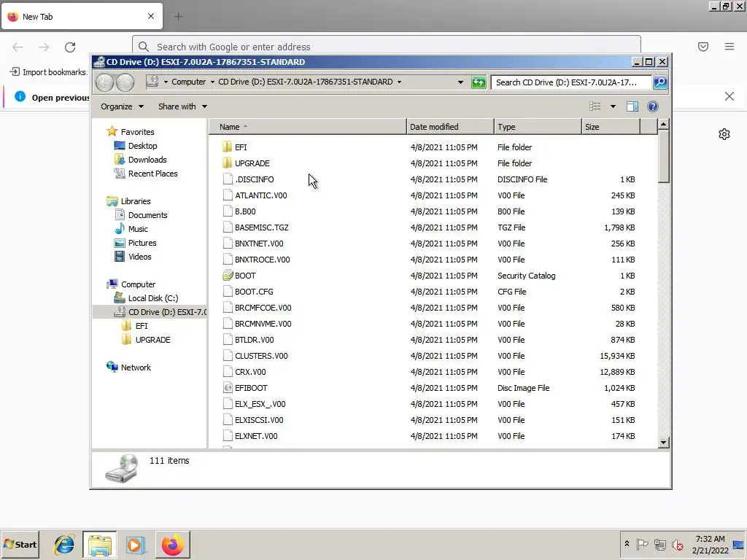Click the Firefox reload page button
Viewport: 747px width, 560px height.
70,47
